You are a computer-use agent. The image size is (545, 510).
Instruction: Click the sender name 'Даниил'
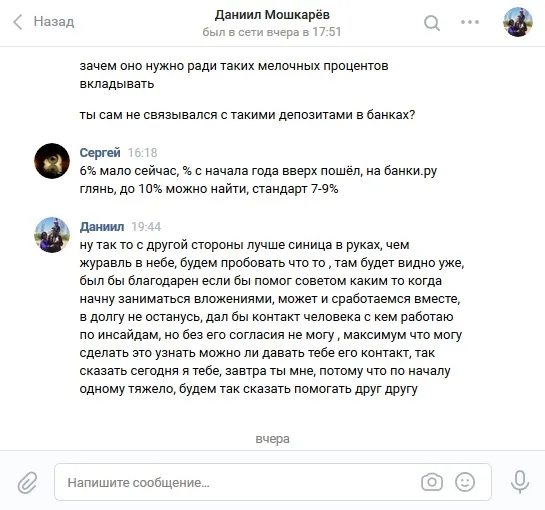tap(102, 227)
